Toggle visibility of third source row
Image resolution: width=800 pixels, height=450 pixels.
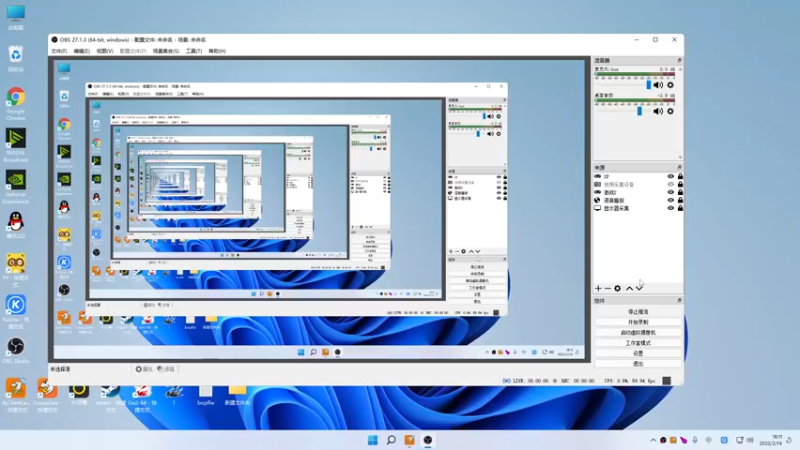coord(670,192)
